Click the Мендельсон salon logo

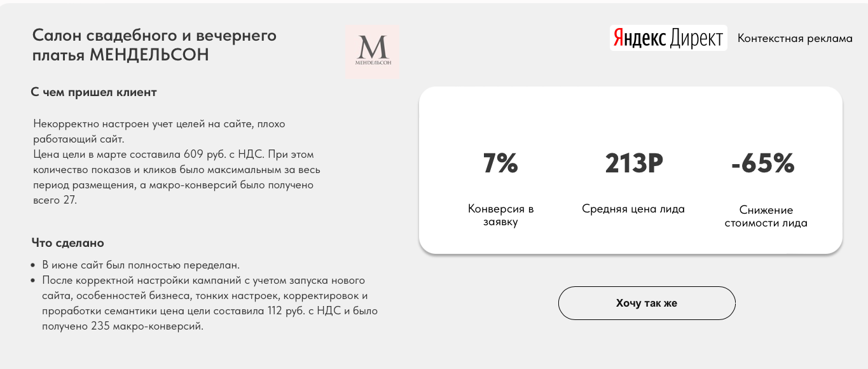(x=373, y=52)
